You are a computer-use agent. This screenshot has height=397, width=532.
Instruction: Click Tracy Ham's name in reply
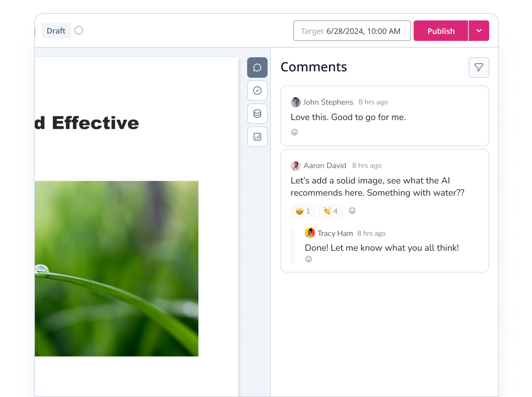pyautogui.click(x=335, y=233)
